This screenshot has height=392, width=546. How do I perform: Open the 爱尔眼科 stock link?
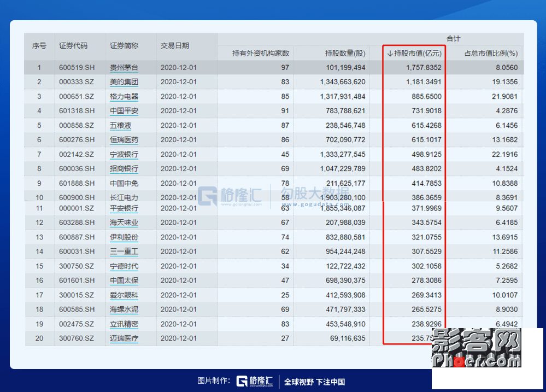click(x=124, y=295)
